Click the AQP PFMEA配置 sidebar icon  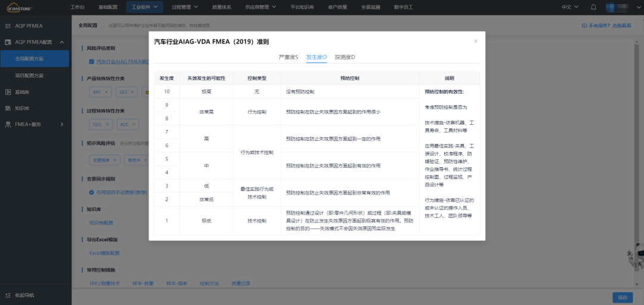point(8,42)
